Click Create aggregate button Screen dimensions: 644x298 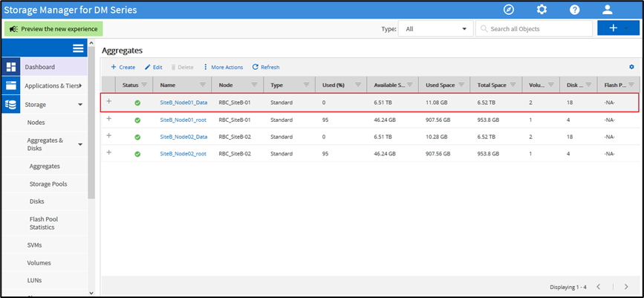click(123, 67)
